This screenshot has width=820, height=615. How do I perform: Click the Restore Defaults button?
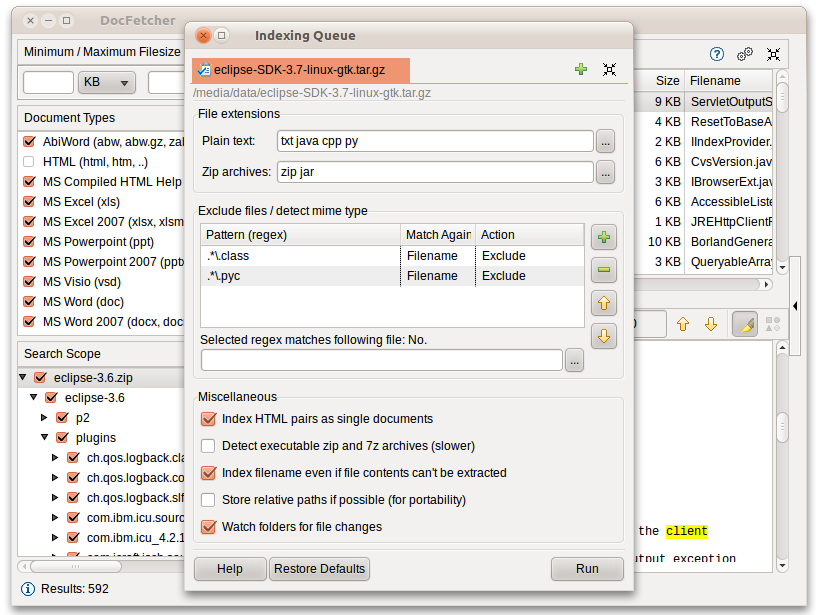319,569
